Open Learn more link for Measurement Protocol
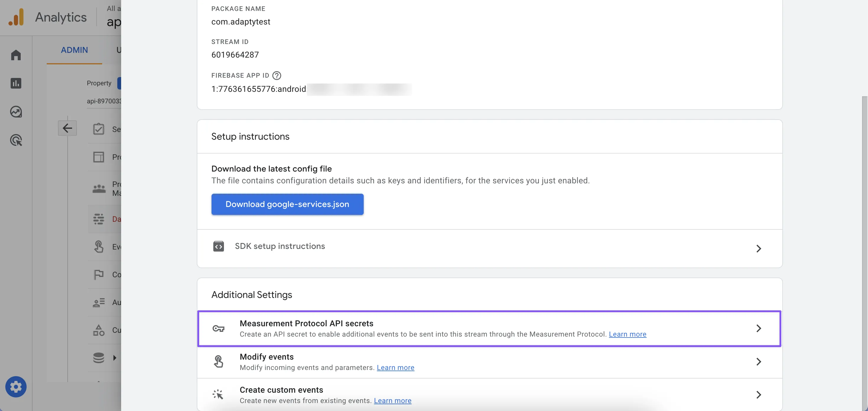The width and height of the screenshot is (868, 411). [628, 334]
